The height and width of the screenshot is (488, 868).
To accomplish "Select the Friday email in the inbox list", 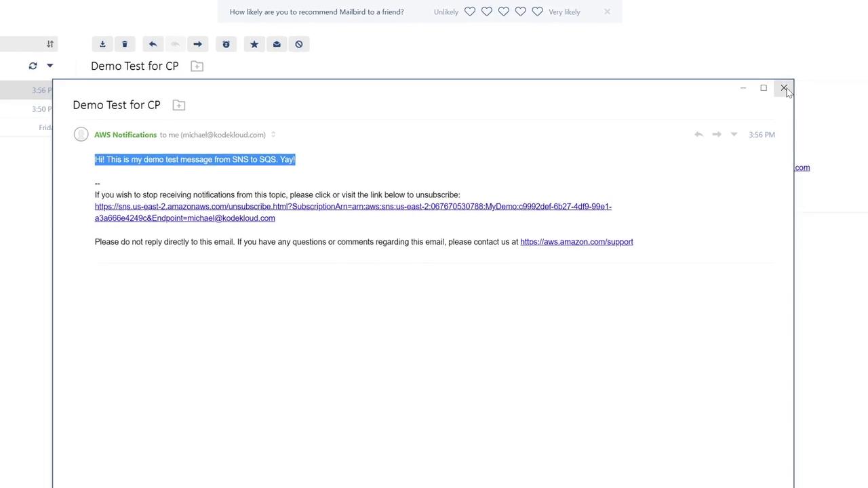I will (x=26, y=127).
